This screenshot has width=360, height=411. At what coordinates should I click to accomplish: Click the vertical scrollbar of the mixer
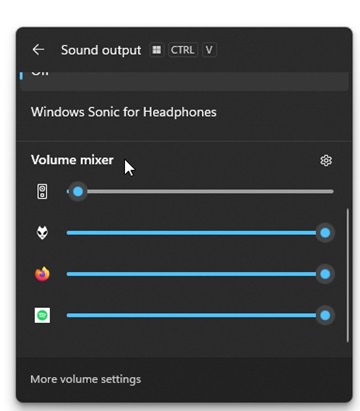coord(348,275)
